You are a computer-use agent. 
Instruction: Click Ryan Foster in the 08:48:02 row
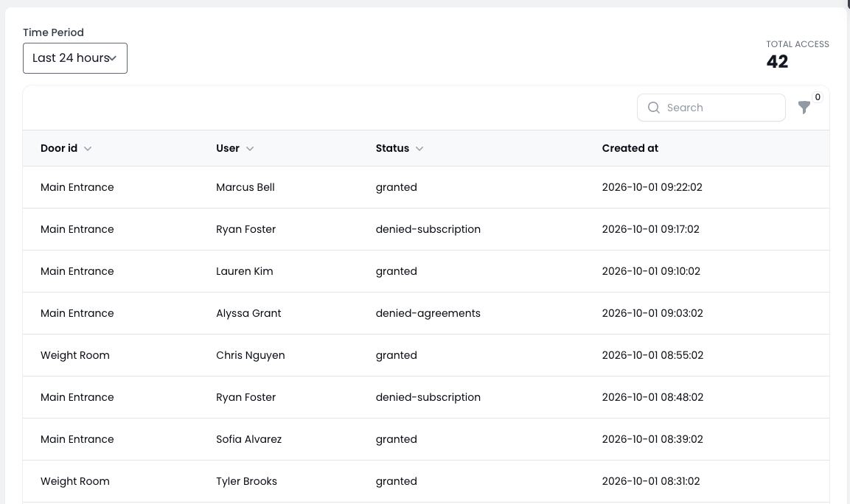click(x=246, y=397)
